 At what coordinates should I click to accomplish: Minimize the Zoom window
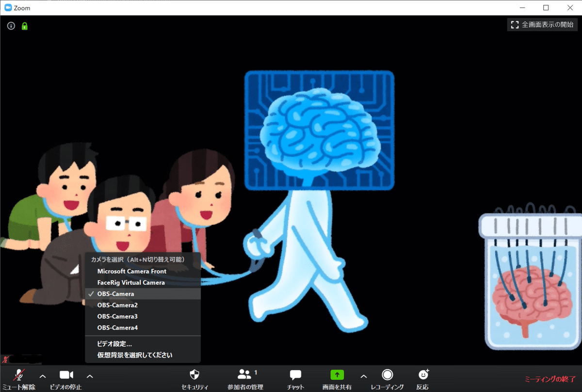tap(523, 8)
